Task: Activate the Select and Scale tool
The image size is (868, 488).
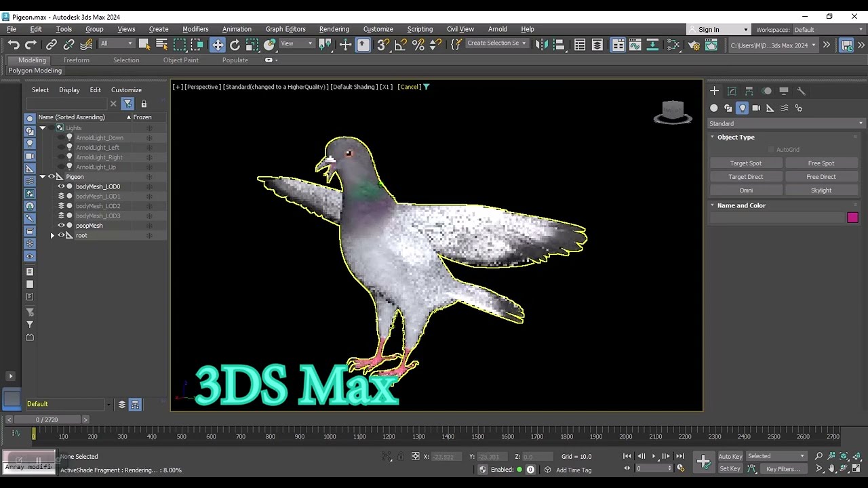Action: (252, 45)
